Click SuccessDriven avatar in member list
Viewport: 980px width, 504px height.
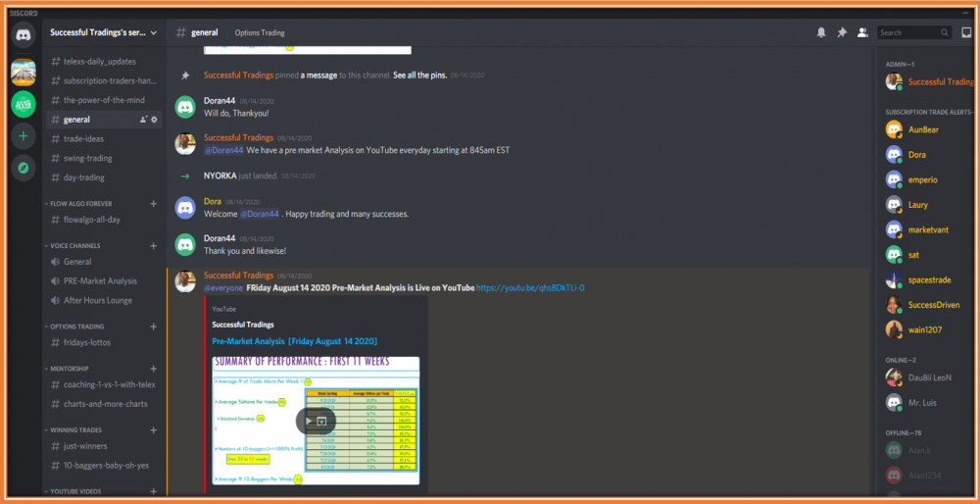(895, 305)
